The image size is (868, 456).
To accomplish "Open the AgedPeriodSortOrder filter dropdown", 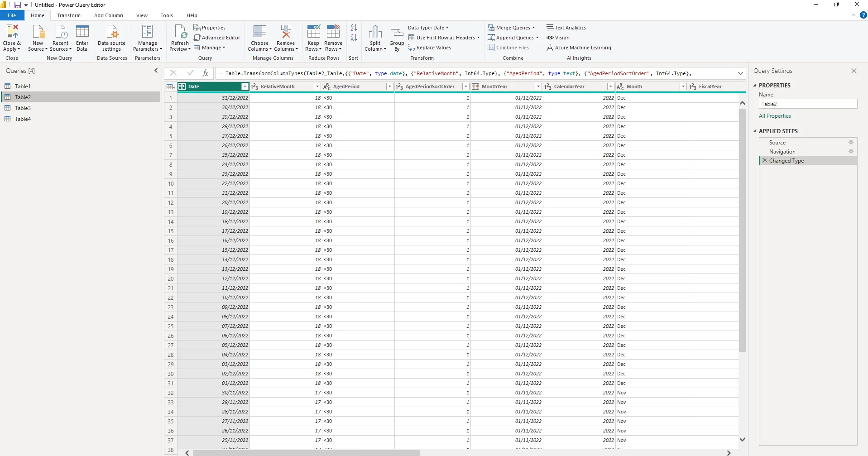I will (x=465, y=86).
